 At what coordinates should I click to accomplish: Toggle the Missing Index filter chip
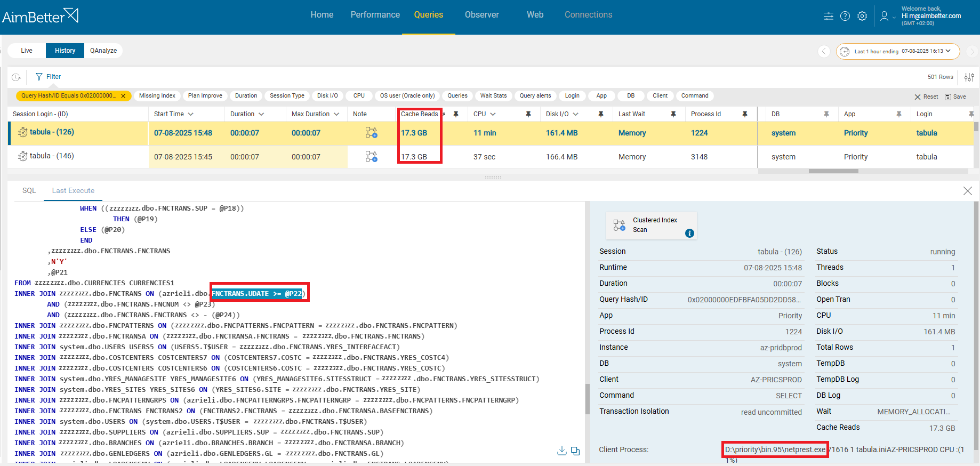[157, 96]
